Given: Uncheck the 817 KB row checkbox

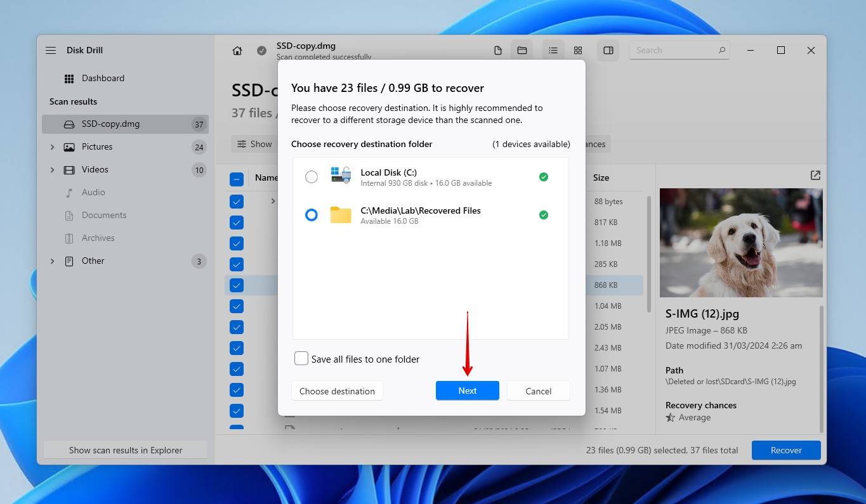Looking at the screenshot, I should tap(237, 223).
